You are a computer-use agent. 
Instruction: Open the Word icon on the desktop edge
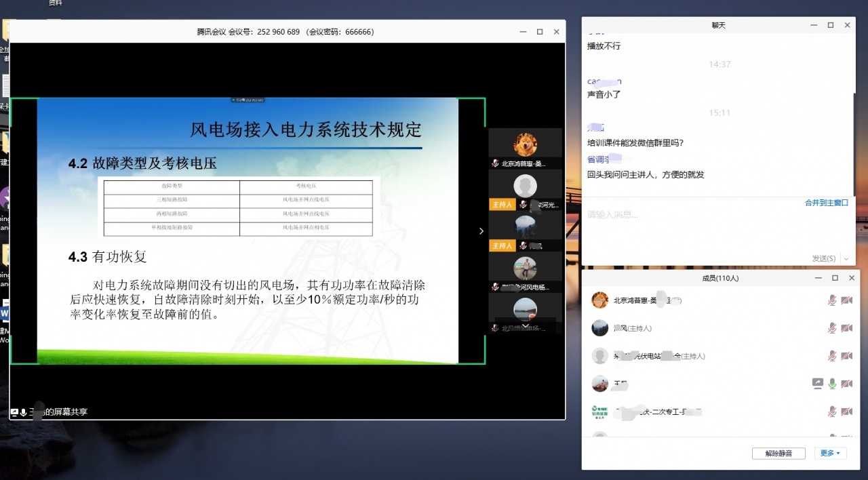[5, 314]
